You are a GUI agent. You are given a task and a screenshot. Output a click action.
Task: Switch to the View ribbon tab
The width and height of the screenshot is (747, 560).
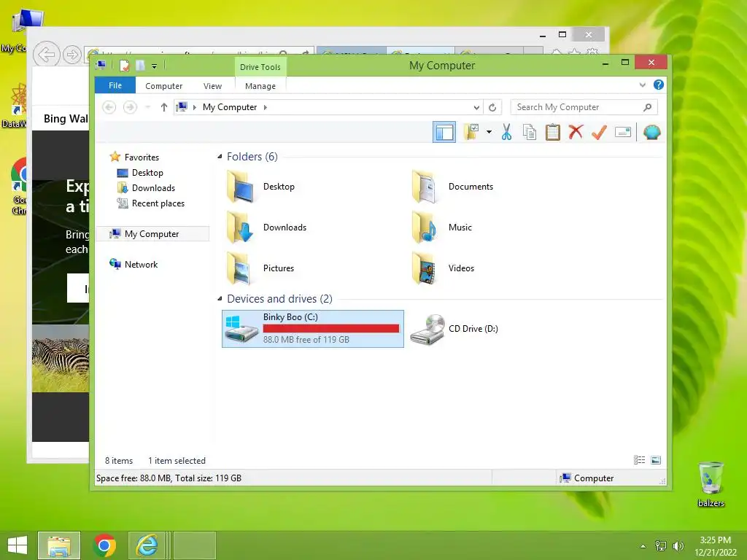point(212,86)
